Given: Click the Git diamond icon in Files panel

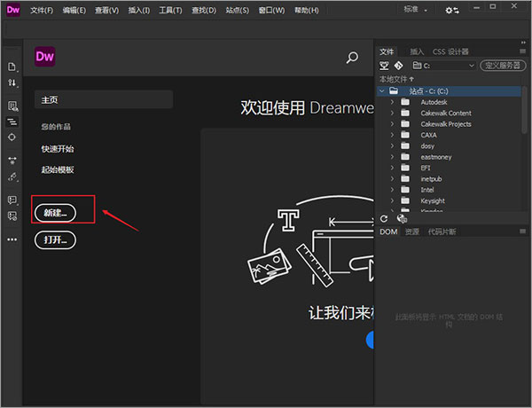Looking at the screenshot, I should 398,65.
